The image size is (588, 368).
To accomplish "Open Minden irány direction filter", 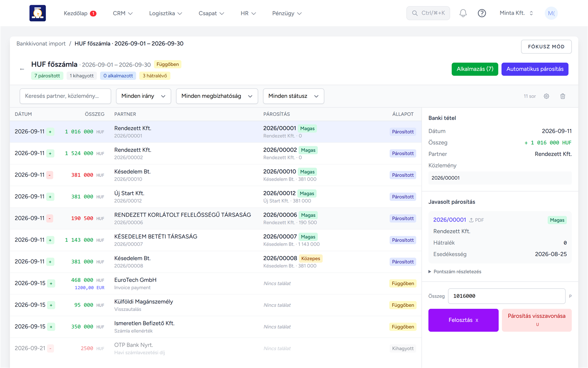I will pos(143,96).
